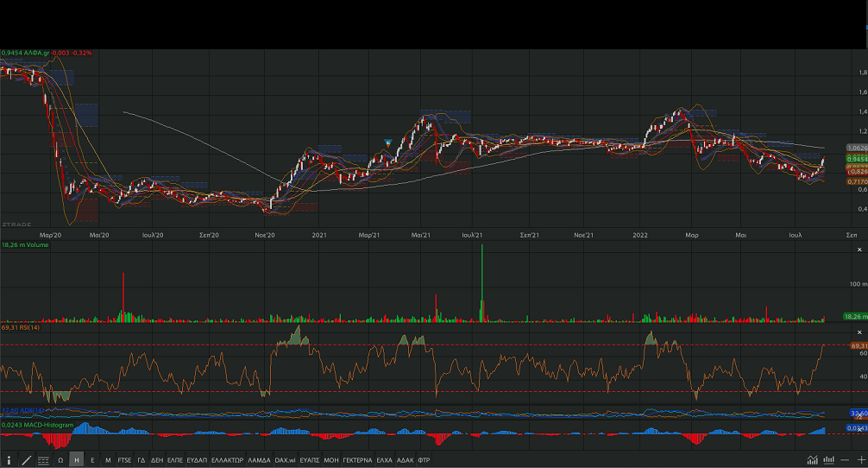Select the H timeframe button
This screenshot has width=868, height=468.
pyautogui.click(x=77, y=460)
